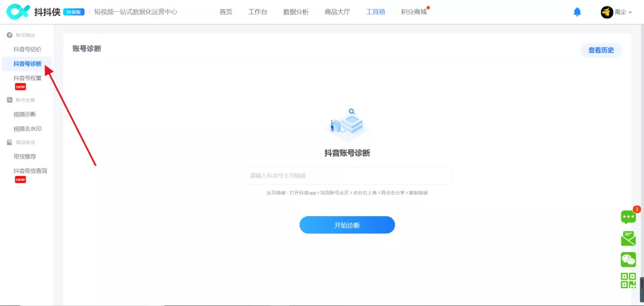Image resolution: width=644 pixels, height=306 pixels.
Task: Click the 账号运营 section icon
Action: tap(10, 99)
